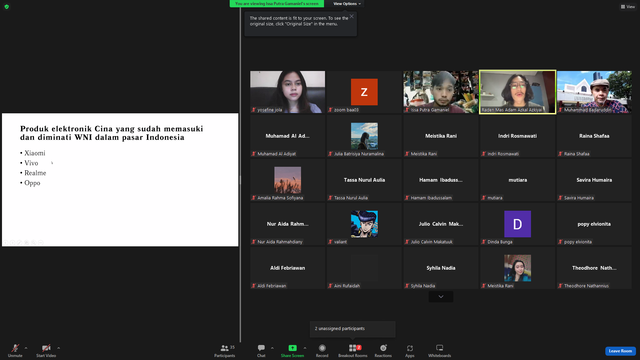Select Nur Aida Rahmahdiany's tile

(x=288, y=224)
